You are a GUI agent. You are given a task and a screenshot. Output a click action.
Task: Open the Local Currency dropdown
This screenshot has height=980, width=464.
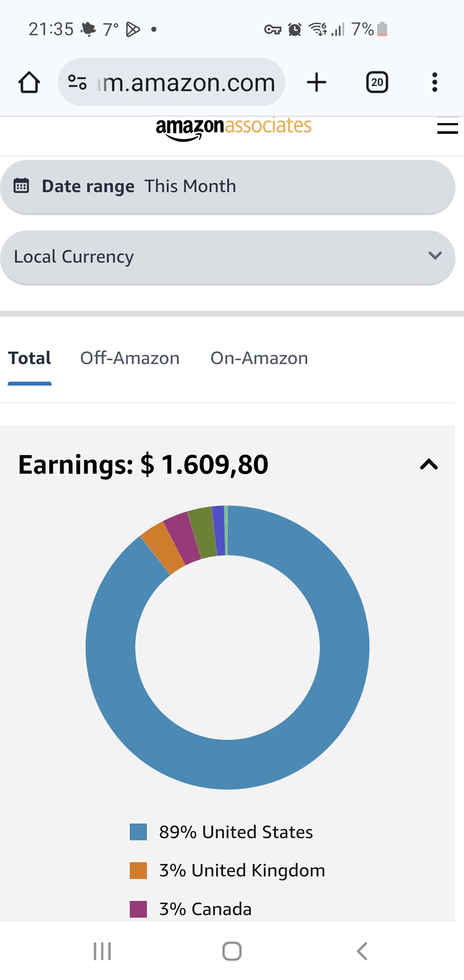coord(228,257)
